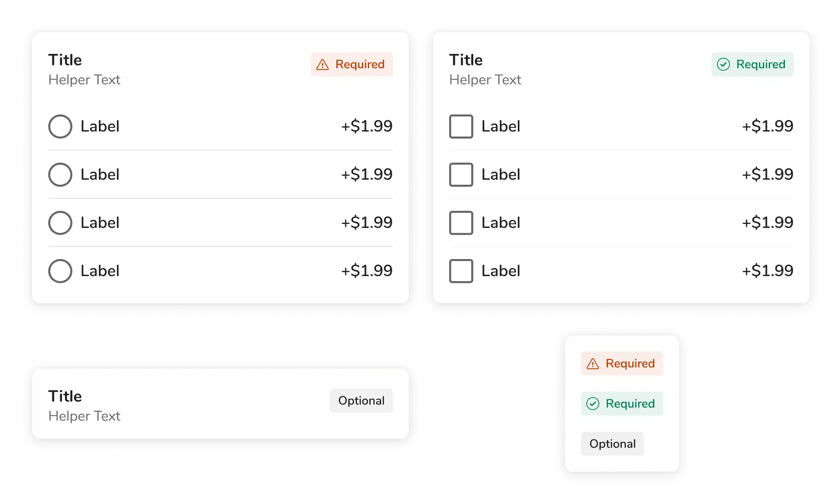Choose the second Label radio option
The height and width of the screenshot is (504, 840).
coord(60,175)
